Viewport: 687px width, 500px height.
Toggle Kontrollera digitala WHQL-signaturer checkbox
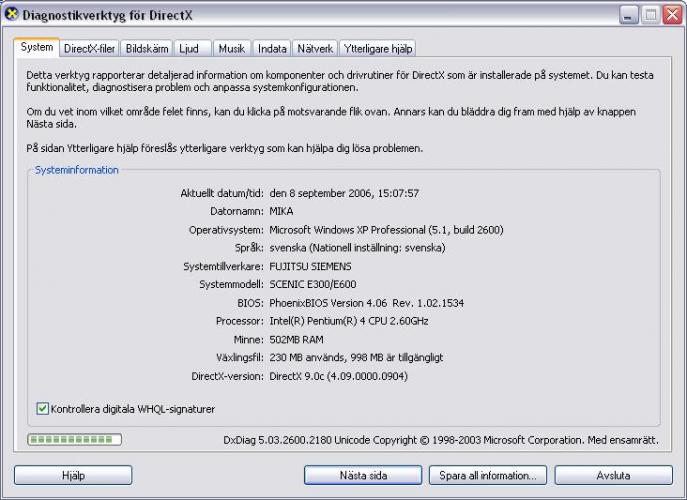[43, 408]
